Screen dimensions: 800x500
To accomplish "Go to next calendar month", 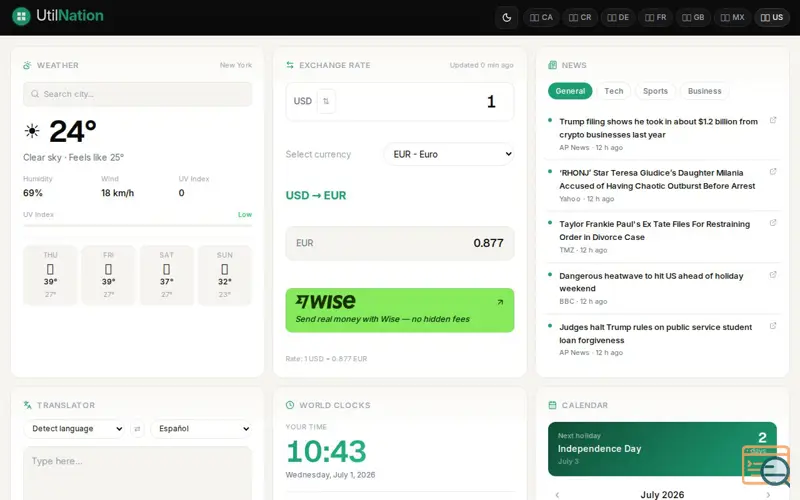I will [768, 495].
